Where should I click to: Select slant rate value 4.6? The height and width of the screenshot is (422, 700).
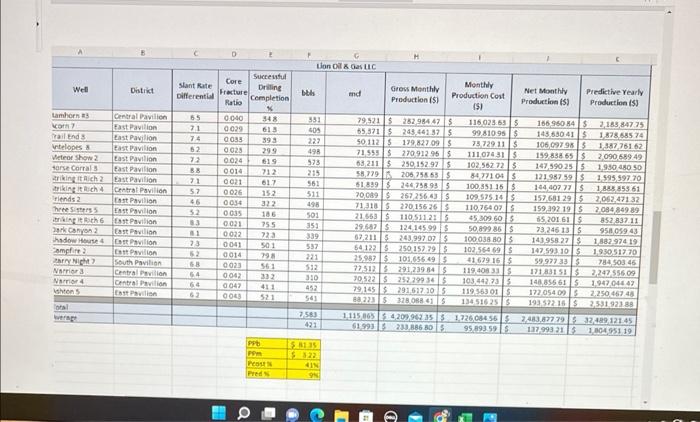[195, 201]
